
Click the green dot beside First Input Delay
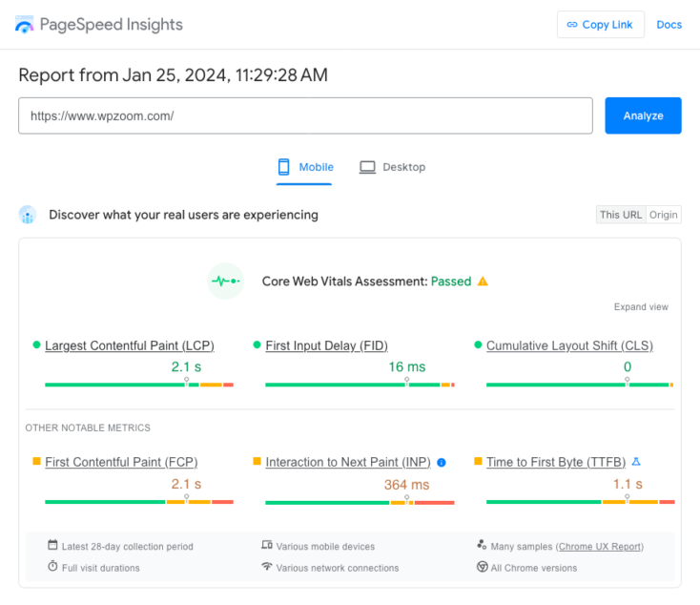[257, 344]
